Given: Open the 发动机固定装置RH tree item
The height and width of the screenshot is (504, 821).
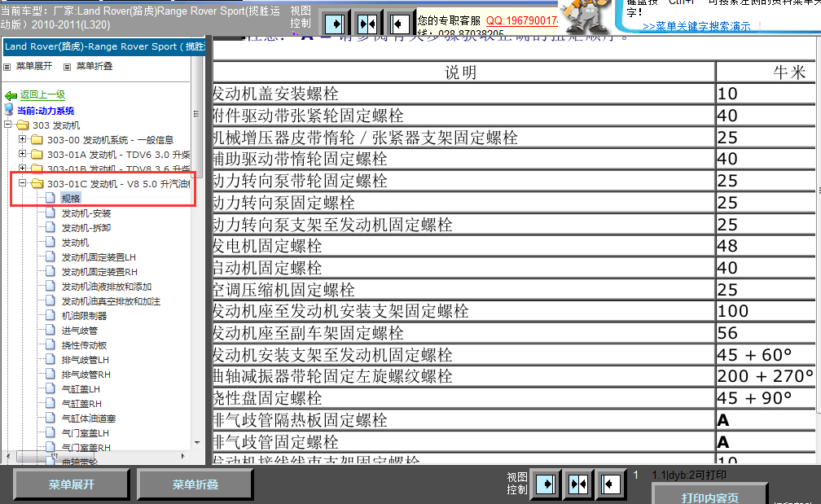Looking at the screenshot, I should pos(99,272).
